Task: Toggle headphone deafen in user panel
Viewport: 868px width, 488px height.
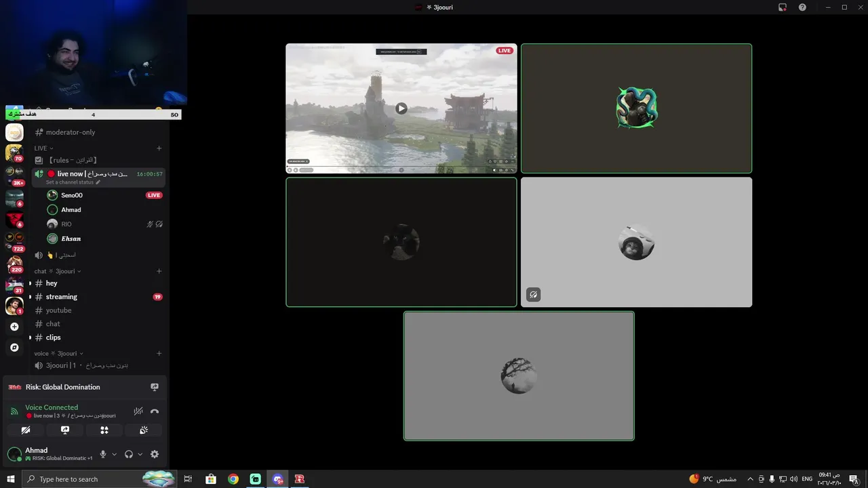Action: (129, 454)
